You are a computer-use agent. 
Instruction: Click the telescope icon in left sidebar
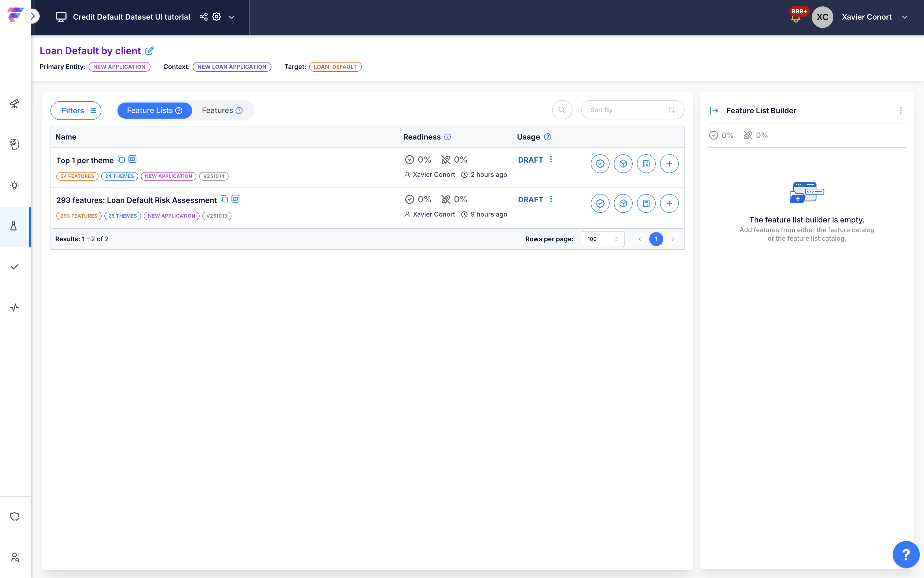tap(14, 104)
